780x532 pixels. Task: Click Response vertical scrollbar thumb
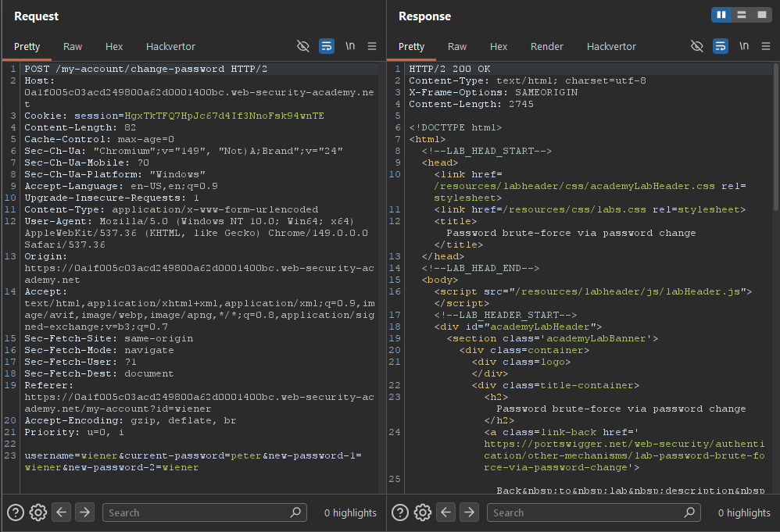point(776,137)
